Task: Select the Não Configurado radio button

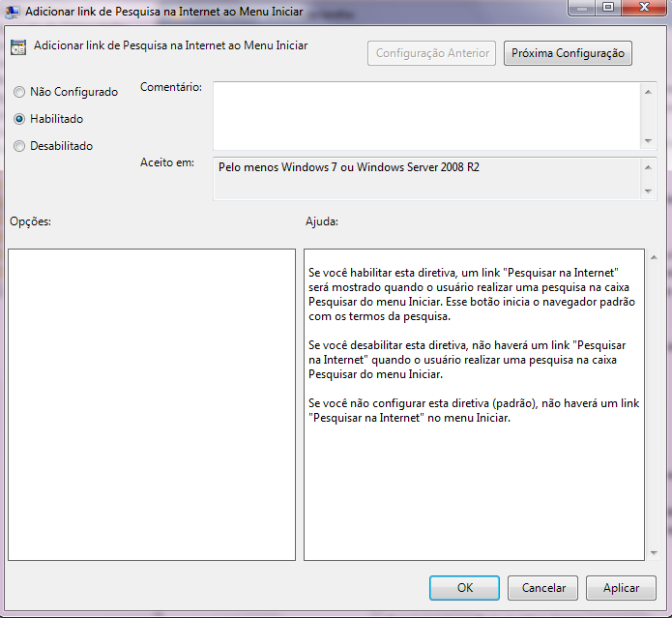Action: [19, 92]
